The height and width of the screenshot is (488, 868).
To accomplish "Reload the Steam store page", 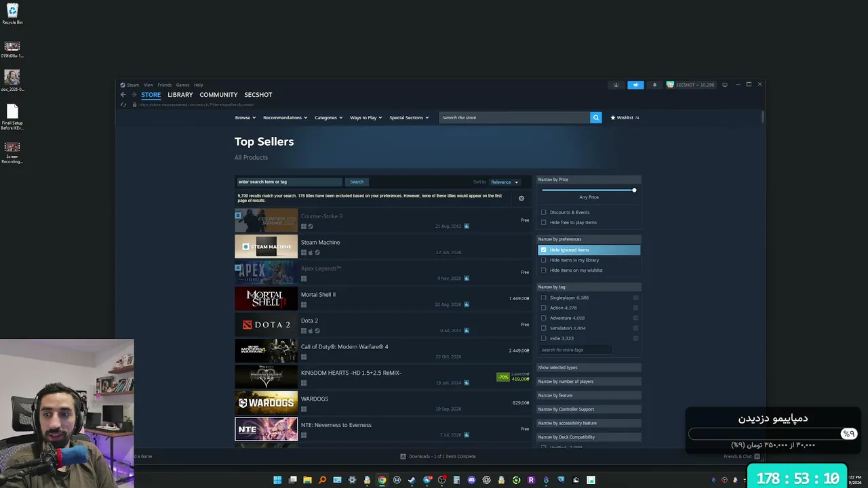I will (123, 104).
